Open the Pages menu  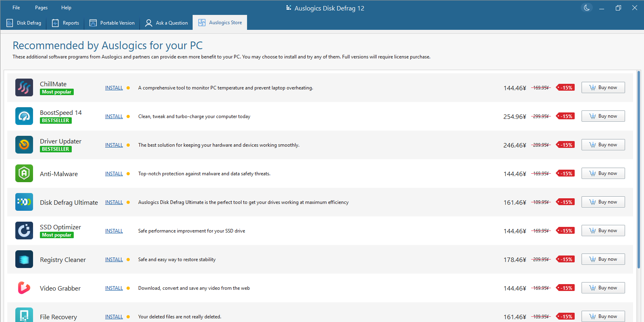pos(41,8)
